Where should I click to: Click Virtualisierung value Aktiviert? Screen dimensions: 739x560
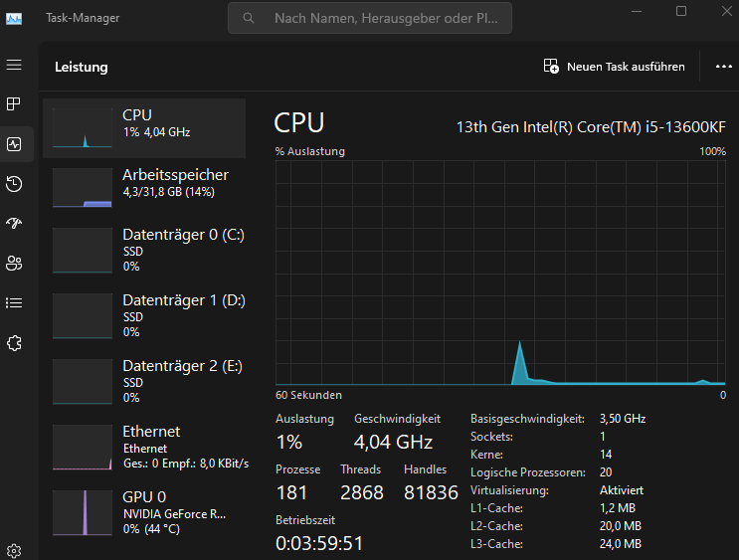tap(622, 490)
